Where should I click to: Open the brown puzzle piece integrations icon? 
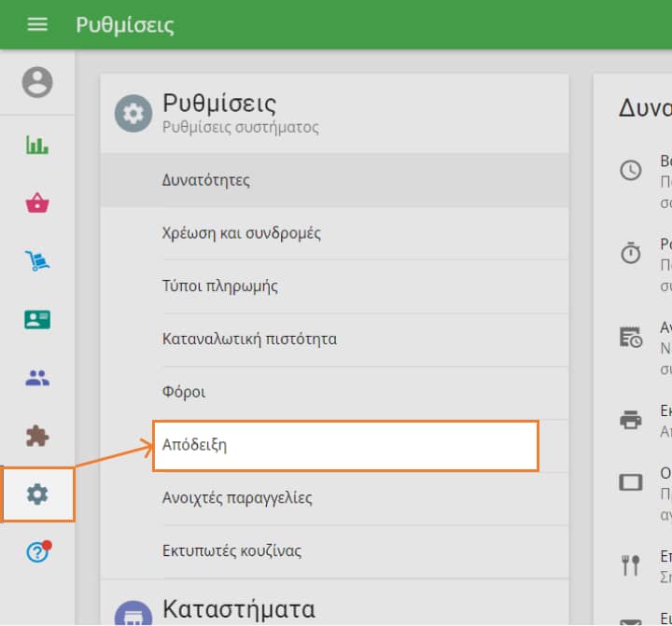tap(37, 436)
